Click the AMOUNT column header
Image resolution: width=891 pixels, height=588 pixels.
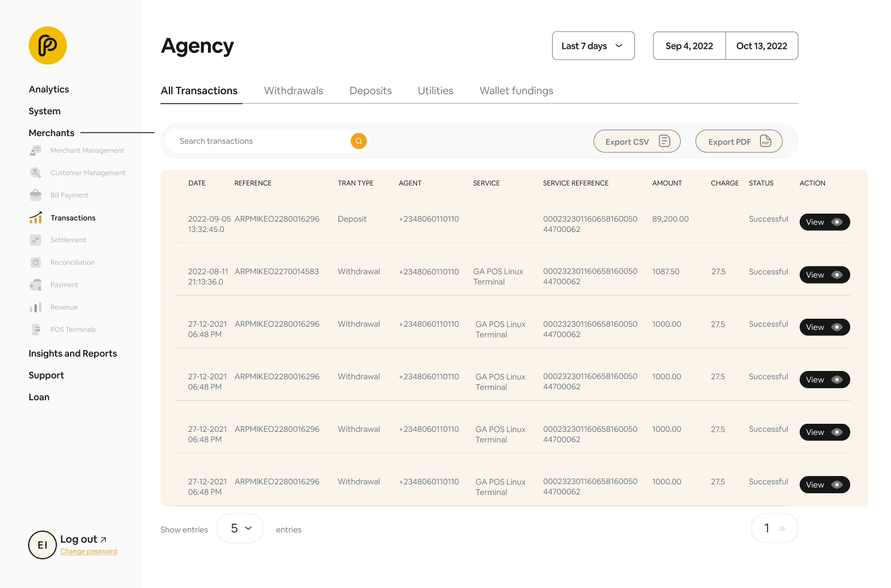point(667,183)
